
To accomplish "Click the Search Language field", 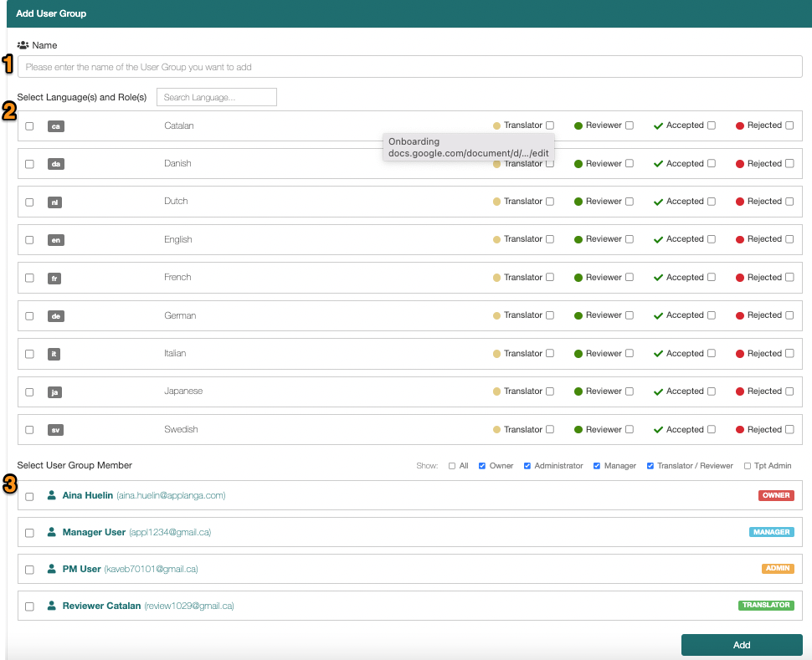I will (x=217, y=98).
